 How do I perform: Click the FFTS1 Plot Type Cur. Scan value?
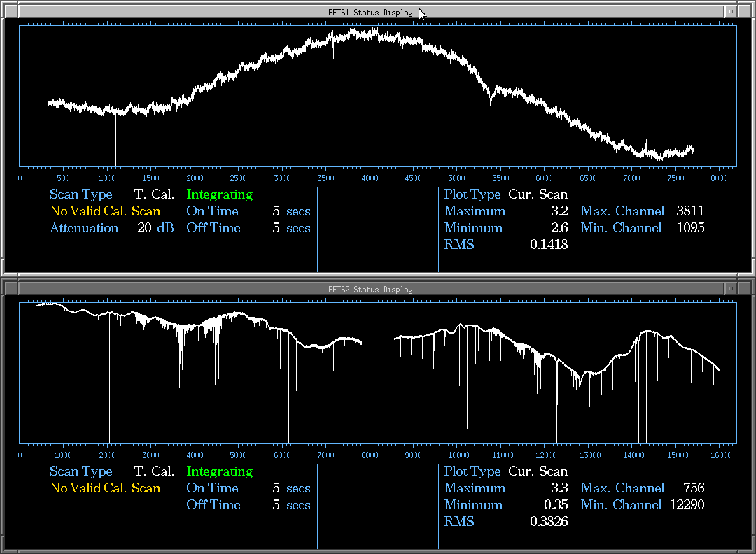[538, 194]
